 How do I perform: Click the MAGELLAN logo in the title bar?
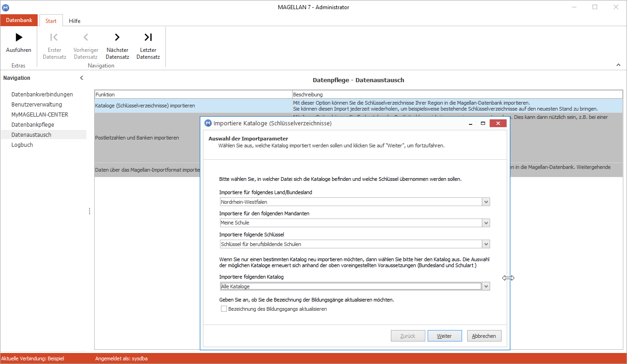(6, 7)
